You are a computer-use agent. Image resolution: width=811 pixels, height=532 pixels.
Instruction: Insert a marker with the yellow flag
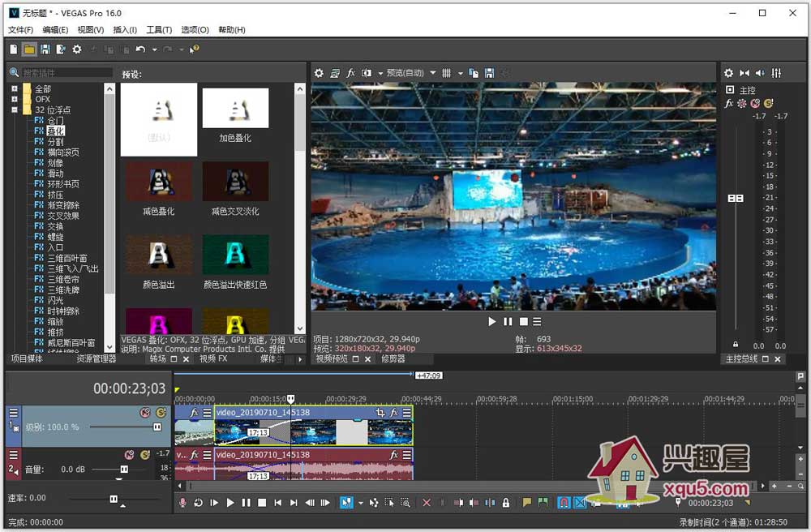point(526,502)
